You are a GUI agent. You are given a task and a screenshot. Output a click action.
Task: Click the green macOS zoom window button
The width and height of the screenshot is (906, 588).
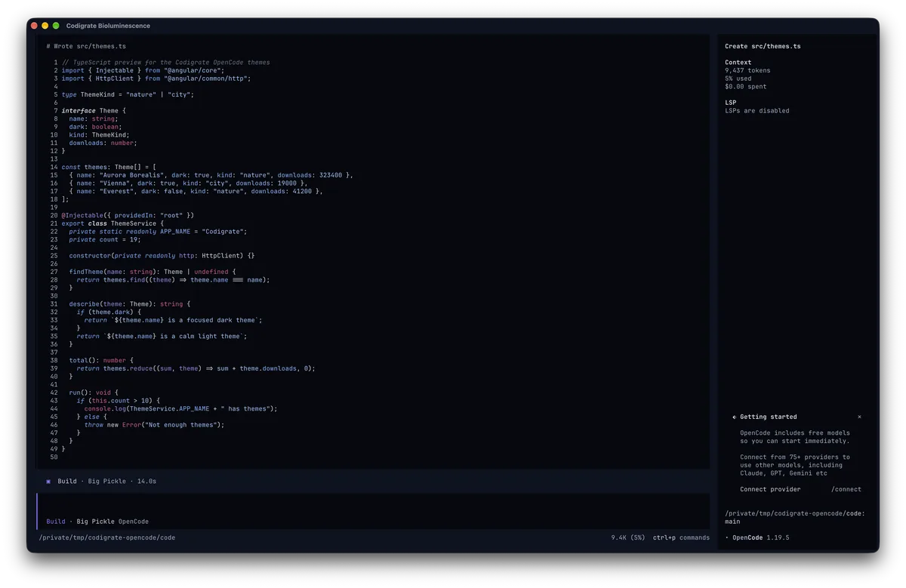coord(56,26)
